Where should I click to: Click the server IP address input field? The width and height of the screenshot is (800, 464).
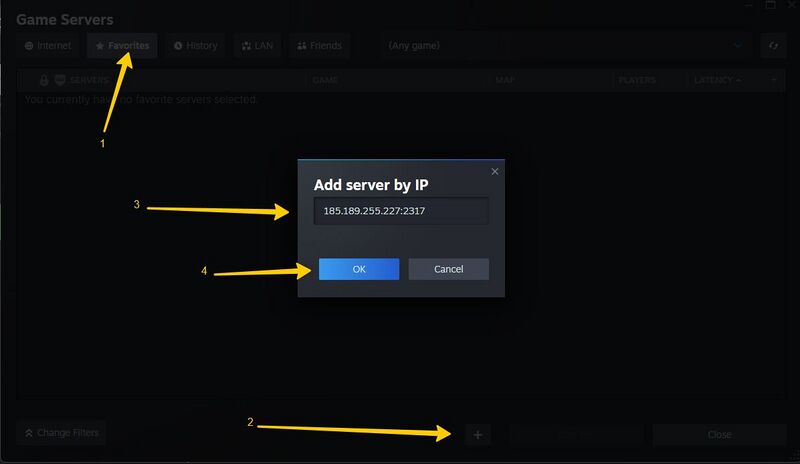(401, 211)
